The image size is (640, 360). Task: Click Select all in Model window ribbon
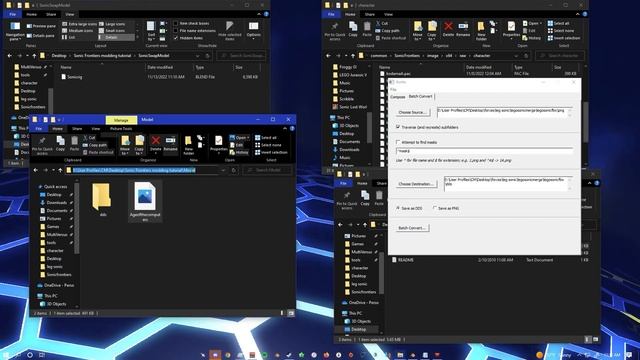266,138
